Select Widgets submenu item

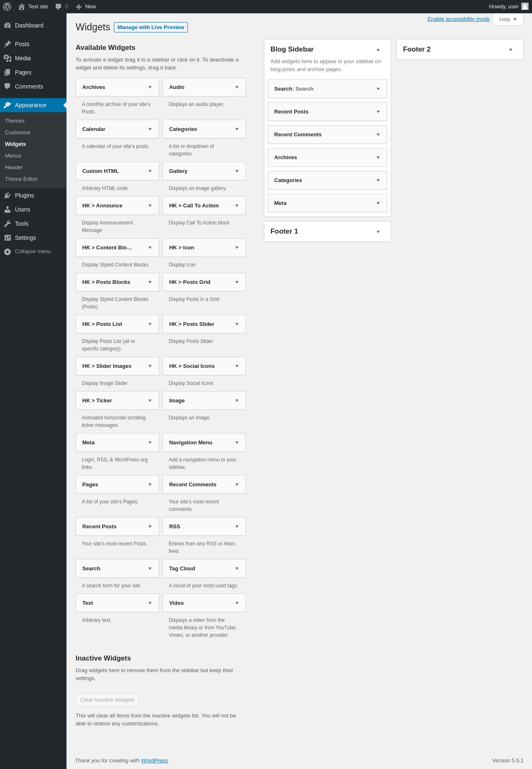(x=15, y=144)
